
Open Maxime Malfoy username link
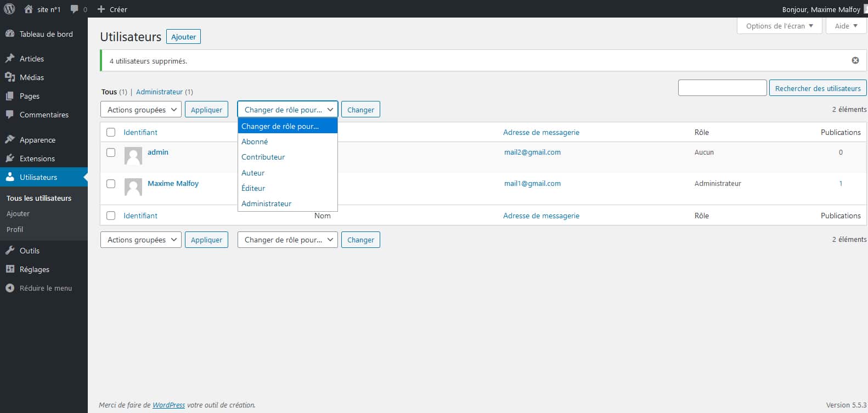pos(173,183)
